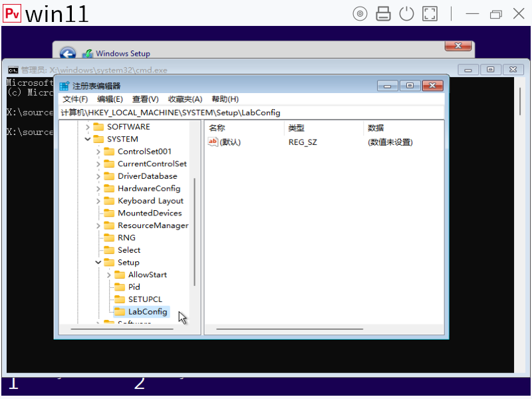The height and width of the screenshot is (399, 532).
Task: Click the ControlSet001 folder icon
Action: pyautogui.click(x=109, y=152)
